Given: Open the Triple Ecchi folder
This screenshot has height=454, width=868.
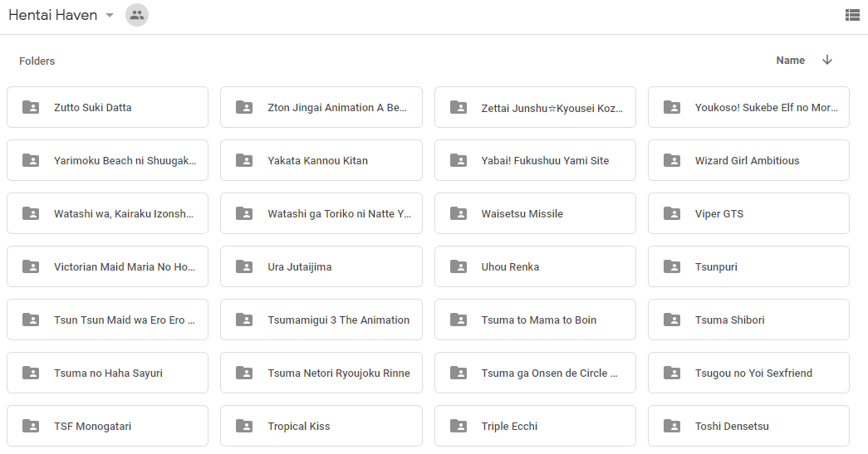Looking at the screenshot, I should click(x=535, y=426).
